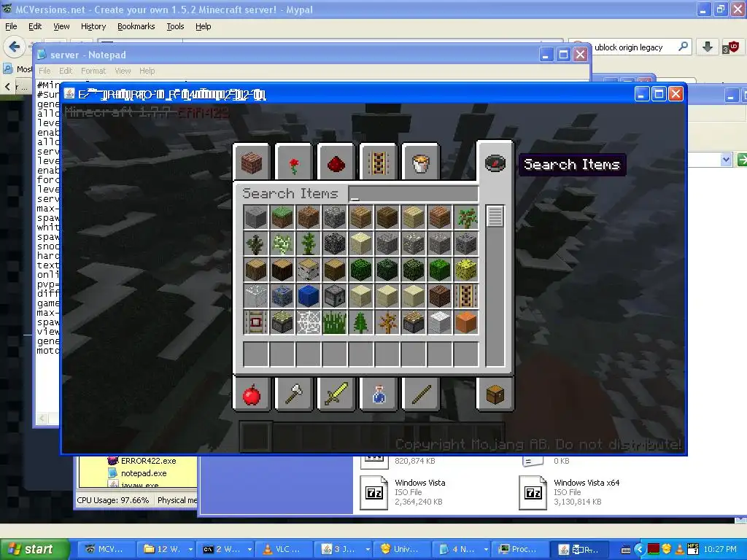Image resolution: width=747 pixels, height=560 pixels.
Task: Open the Redstone tab with redstone dust icon
Action: [336, 162]
